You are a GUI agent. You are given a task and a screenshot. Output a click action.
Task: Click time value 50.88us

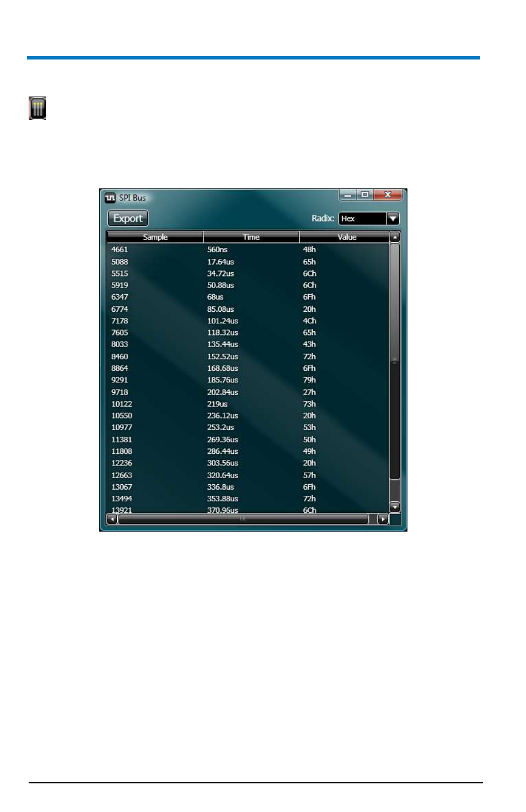[221, 285]
